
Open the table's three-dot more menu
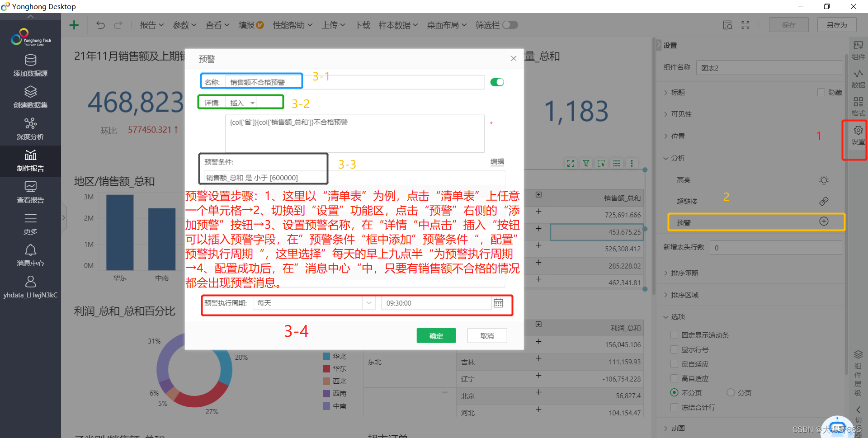[x=632, y=163]
